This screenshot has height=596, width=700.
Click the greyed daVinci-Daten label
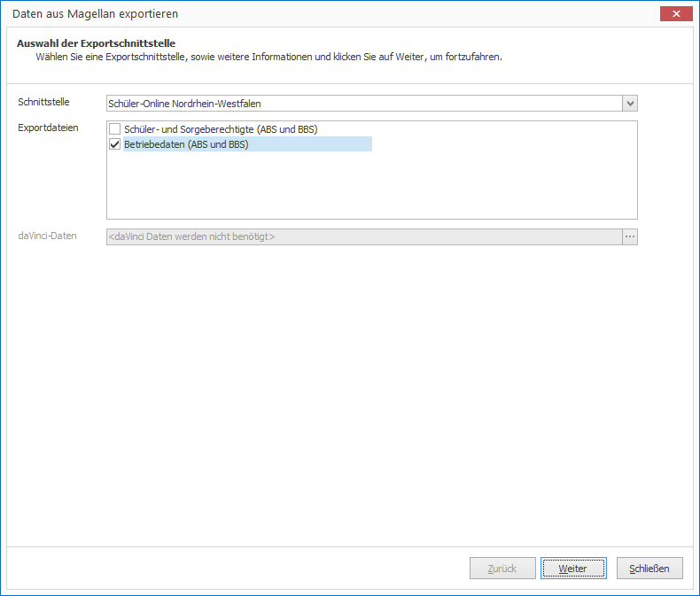point(47,236)
